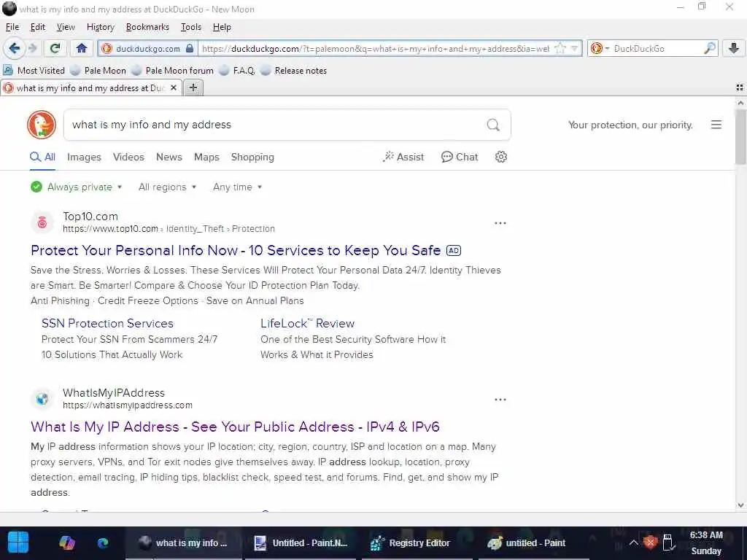This screenshot has width=747, height=560.
Task: Click the https://whatismyipaddress.com URL text
Action: point(128,405)
